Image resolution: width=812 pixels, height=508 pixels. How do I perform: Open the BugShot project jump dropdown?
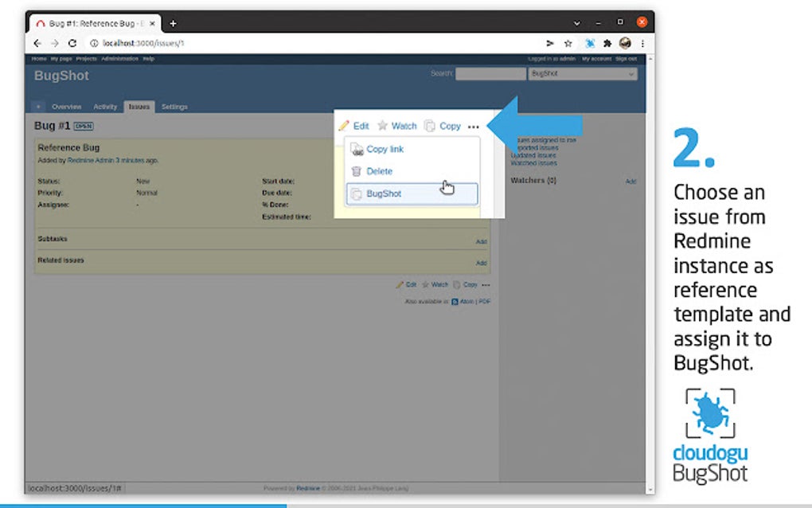(x=583, y=73)
